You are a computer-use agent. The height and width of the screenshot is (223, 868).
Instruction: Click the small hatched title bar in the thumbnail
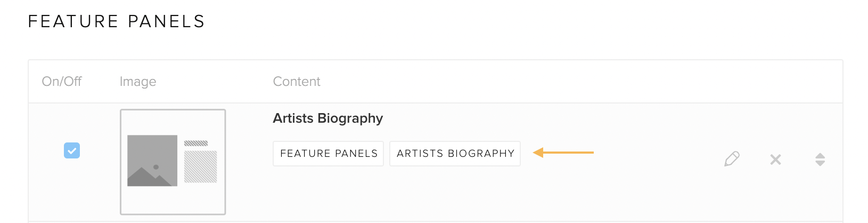196,143
